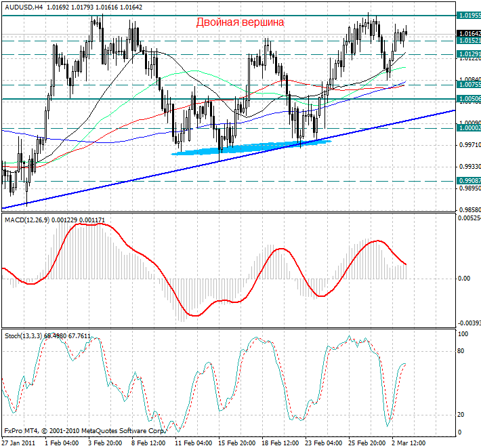Click the current price 1.0164 marker
Image resolution: width=481 pixels, height=448 pixels.
[468, 33]
